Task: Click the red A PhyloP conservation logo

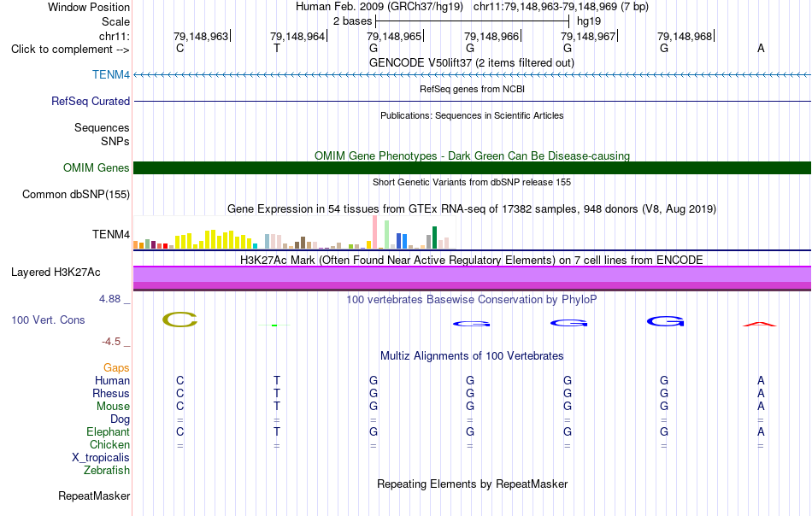Action: pyautogui.click(x=760, y=324)
